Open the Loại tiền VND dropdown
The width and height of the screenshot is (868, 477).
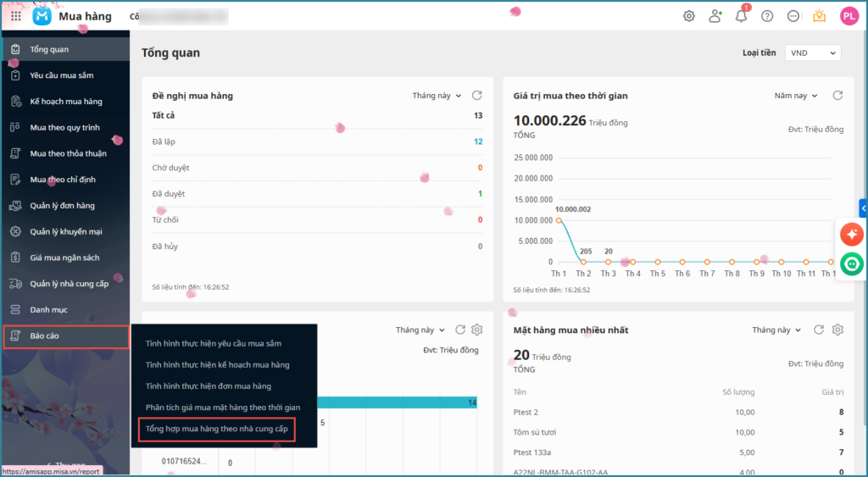coord(813,53)
